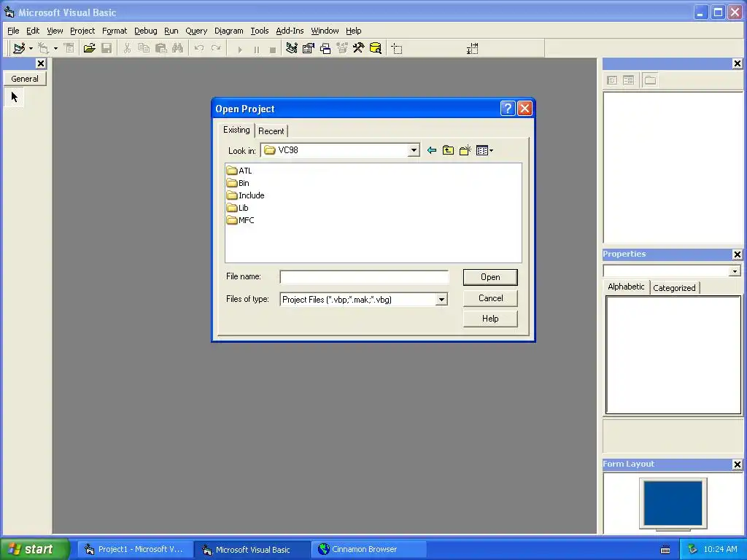Open the Run menu
This screenshot has height=560, width=747.
click(x=171, y=31)
